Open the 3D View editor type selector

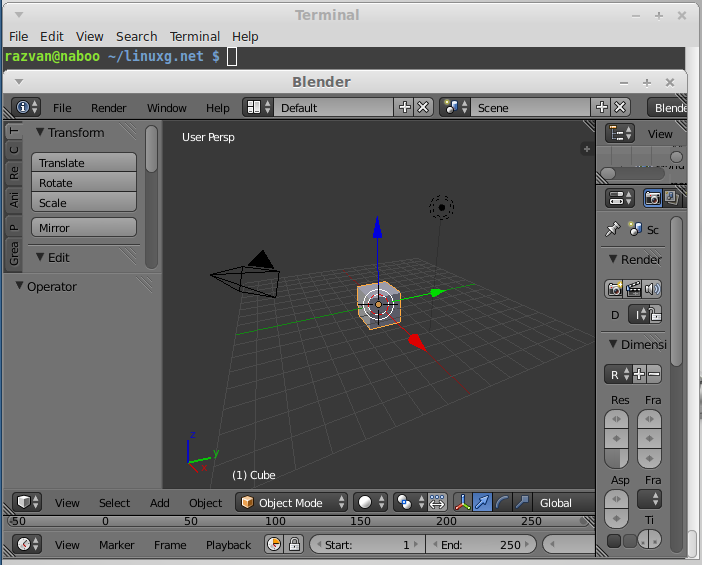[28, 502]
